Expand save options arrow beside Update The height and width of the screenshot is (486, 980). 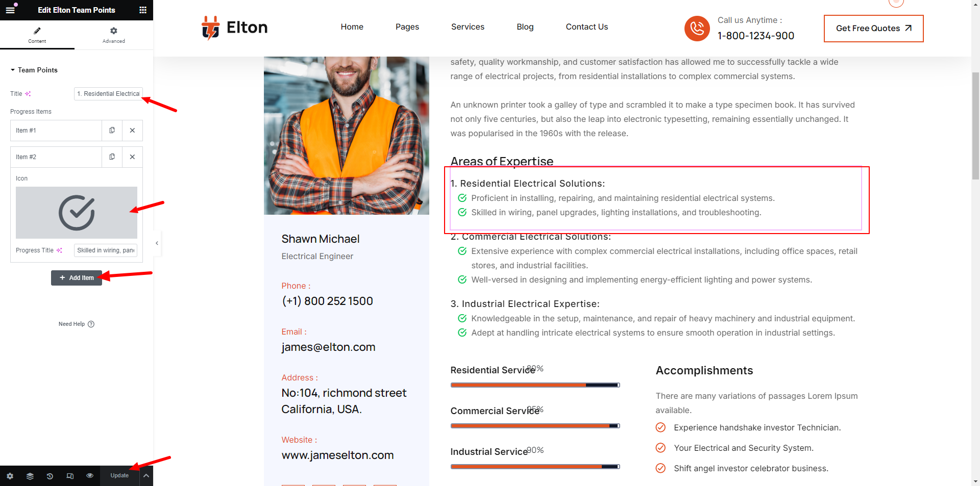(x=146, y=476)
